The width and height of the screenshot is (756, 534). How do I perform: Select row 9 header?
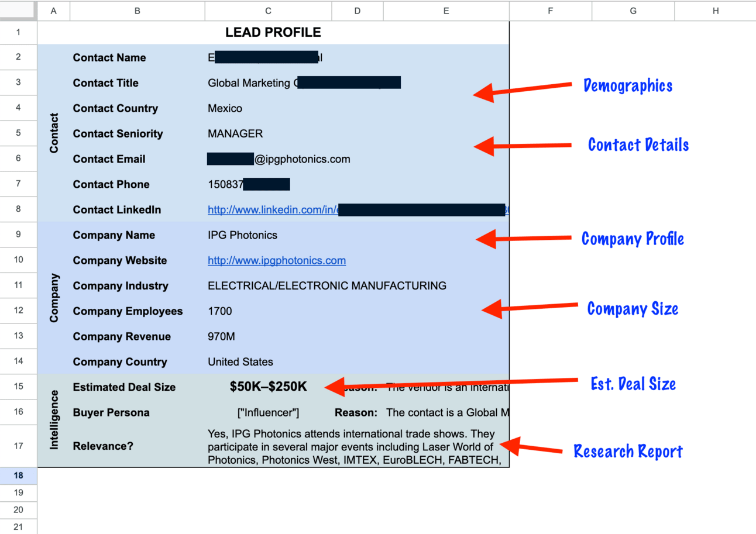19,235
